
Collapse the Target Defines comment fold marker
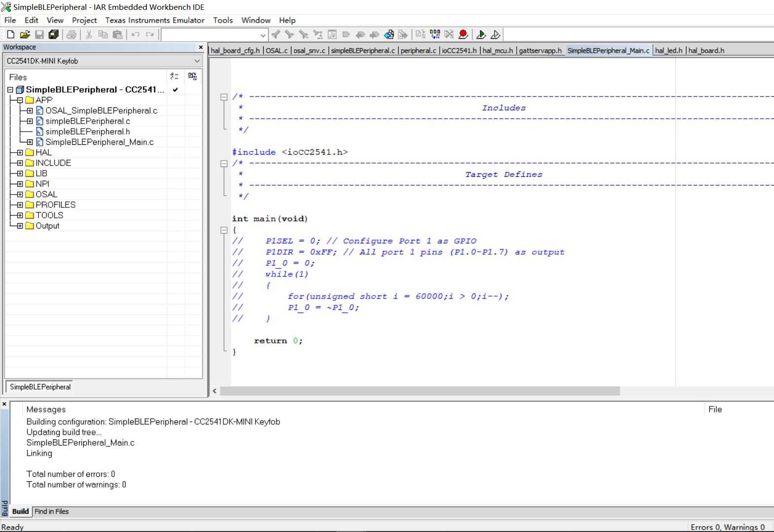pyautogui.click(x=224, y=164)
